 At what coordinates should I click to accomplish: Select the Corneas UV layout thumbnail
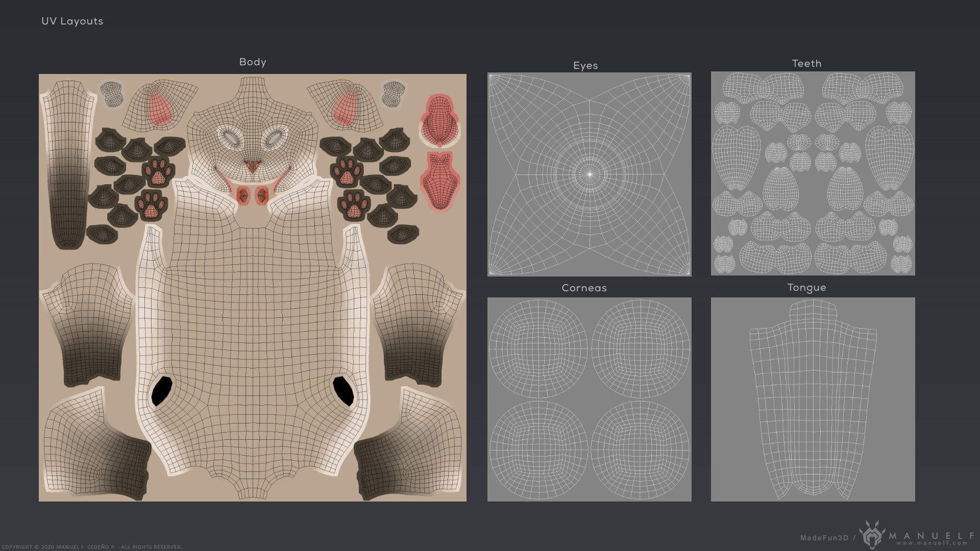pos(589,399)
